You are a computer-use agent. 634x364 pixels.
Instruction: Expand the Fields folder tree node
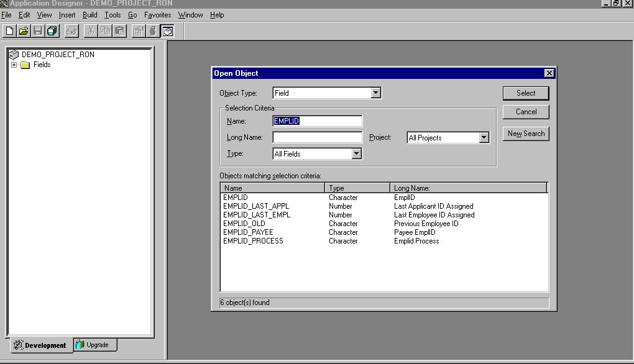point(14,65)
